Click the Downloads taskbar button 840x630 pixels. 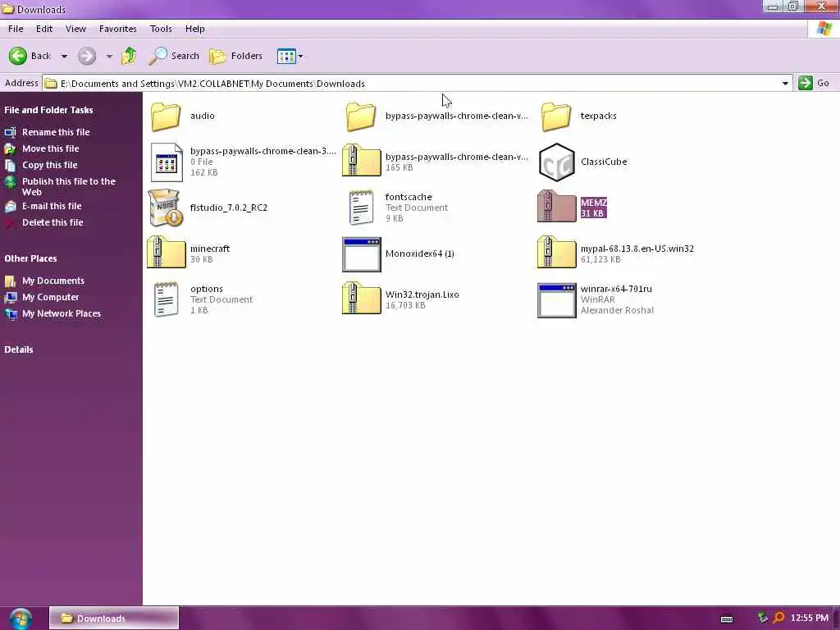pos(114,619)
